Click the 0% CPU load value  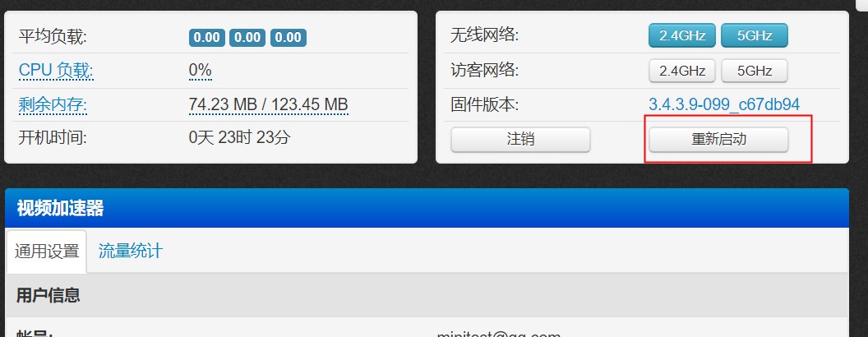tap(201, 71)
